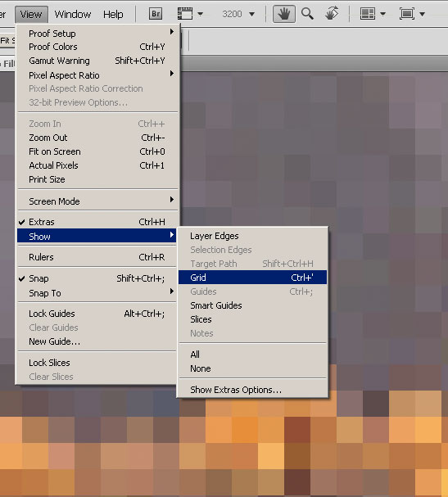Expand the Pixel Aspect Ratio submenu

click(97, 75)
